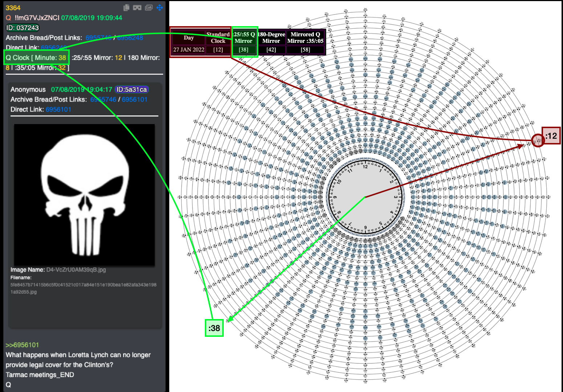Click the 'Anonymous' poster name
Viewport: 563px width, 392px height.
[28, 90]
